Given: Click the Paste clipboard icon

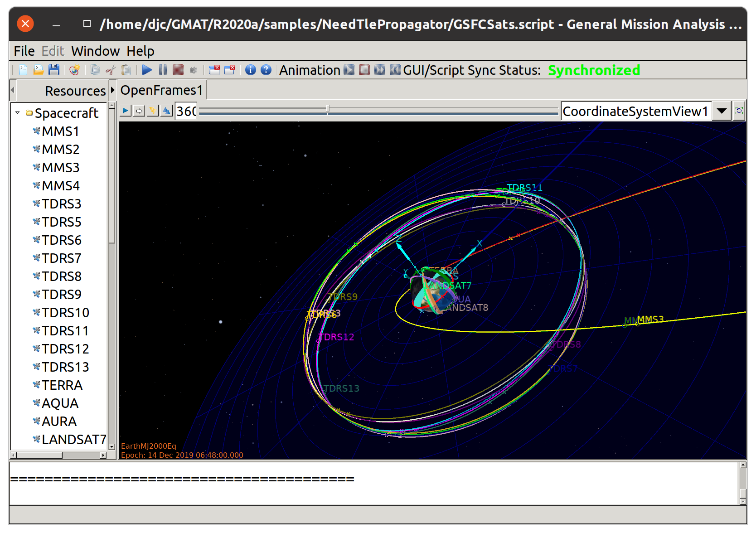Looking at the screenshot, I should (126, 70).
